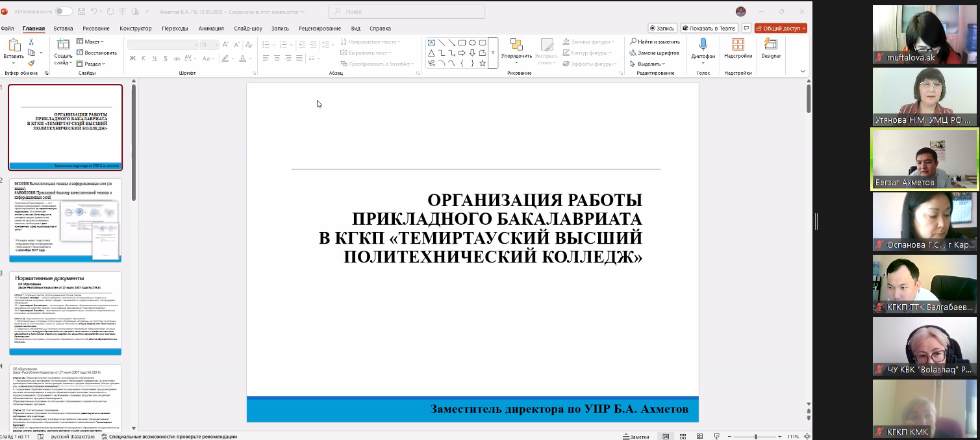Click the Dictate microphone icon

703,44
